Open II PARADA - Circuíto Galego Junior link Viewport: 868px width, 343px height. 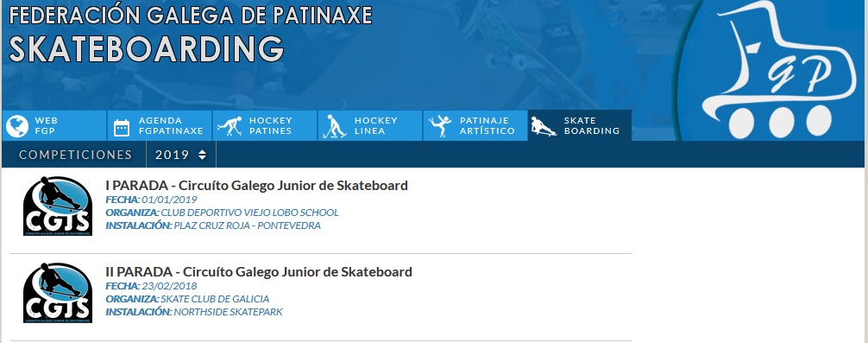259,271
